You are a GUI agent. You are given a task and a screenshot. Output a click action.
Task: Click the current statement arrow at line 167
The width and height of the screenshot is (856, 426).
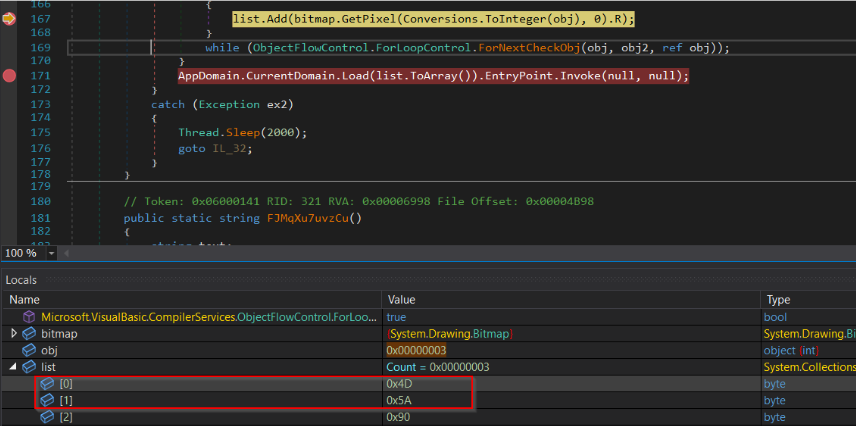click(9, 19)
